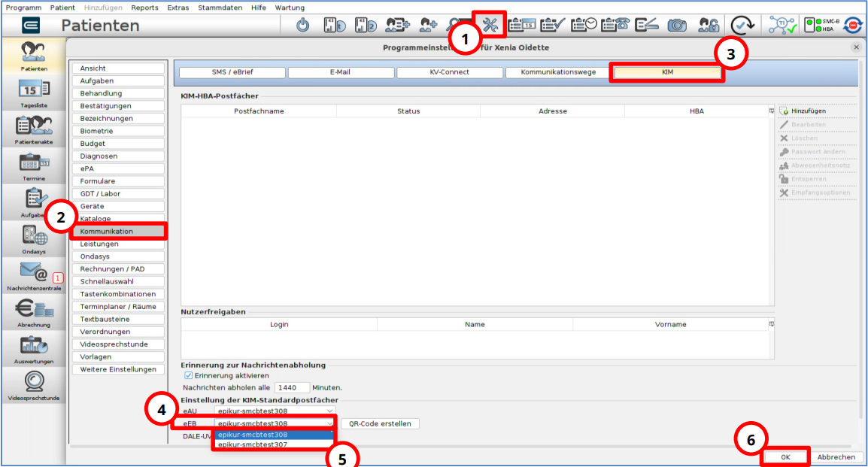Toggle the 'Erinnerung aktivieren' checkbox
This screenshot has height=467, width=868.
coord(188,375)
